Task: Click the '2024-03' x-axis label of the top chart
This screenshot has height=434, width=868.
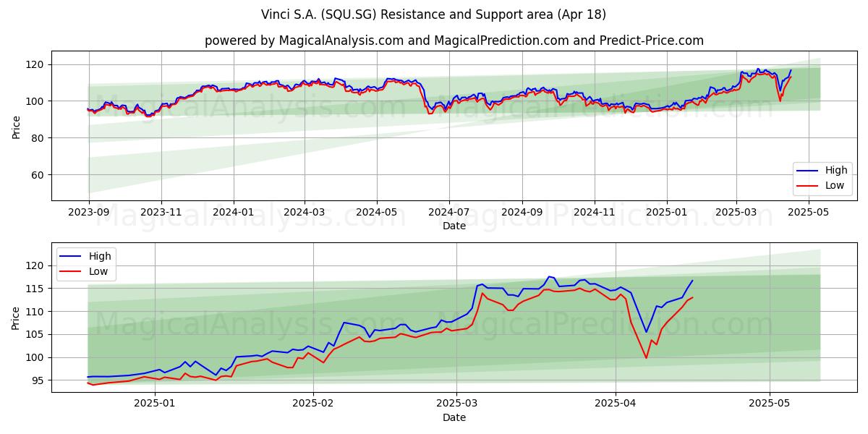Action: coord(304,213)
